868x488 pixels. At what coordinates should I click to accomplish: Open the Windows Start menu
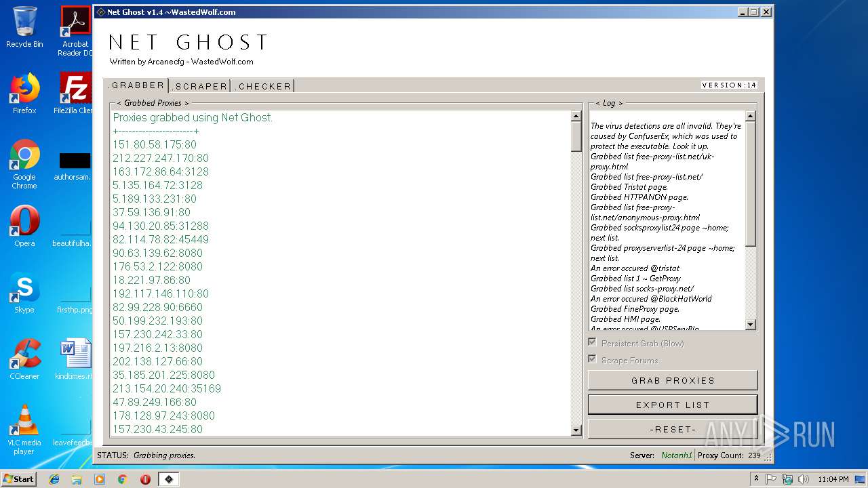[x=18, y=479]
